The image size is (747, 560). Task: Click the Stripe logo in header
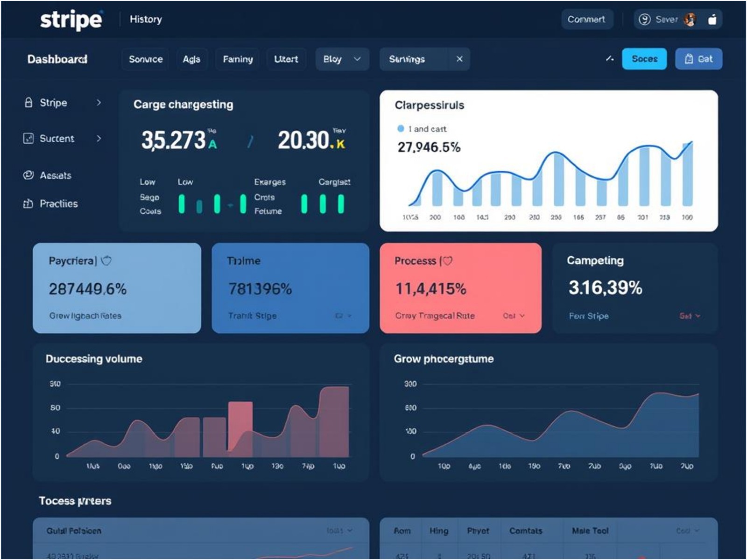point(71,20)
